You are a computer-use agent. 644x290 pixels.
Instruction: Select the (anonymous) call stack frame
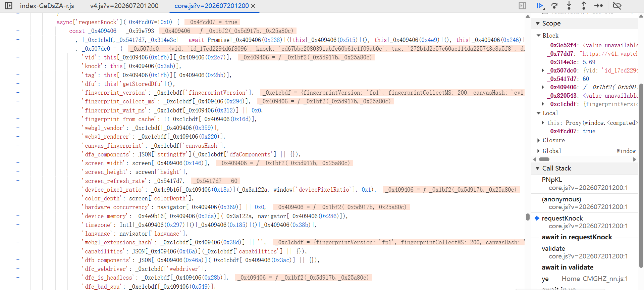tap(585, 203)
